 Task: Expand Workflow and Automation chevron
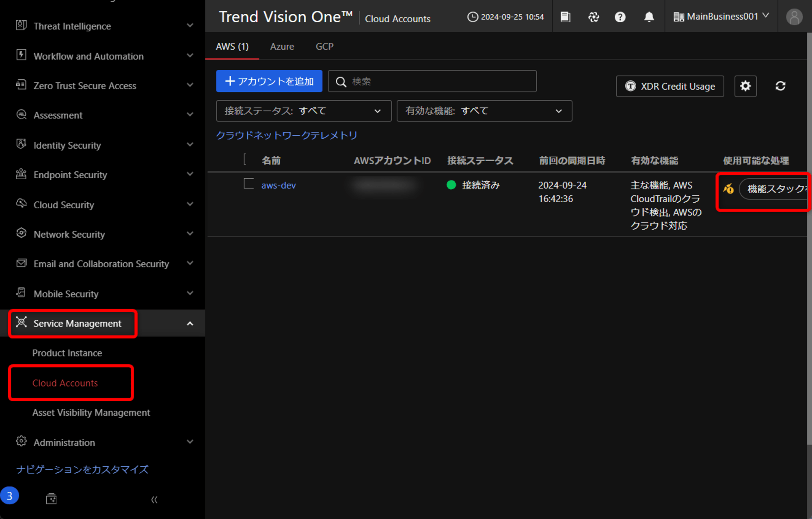click(190, 55)
